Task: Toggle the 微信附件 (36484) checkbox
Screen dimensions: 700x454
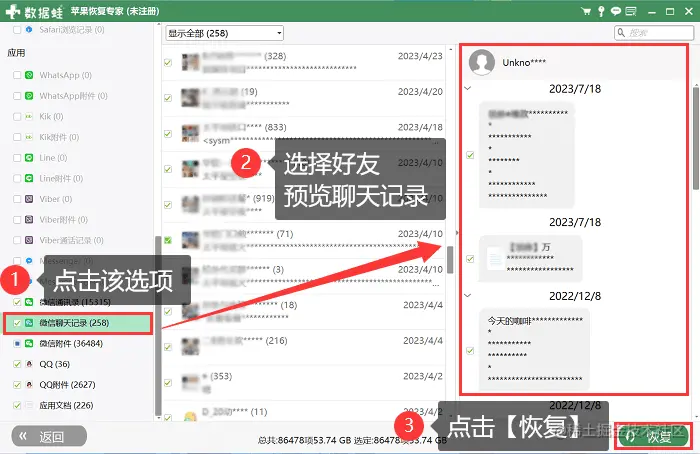Action: coord(17,343)
